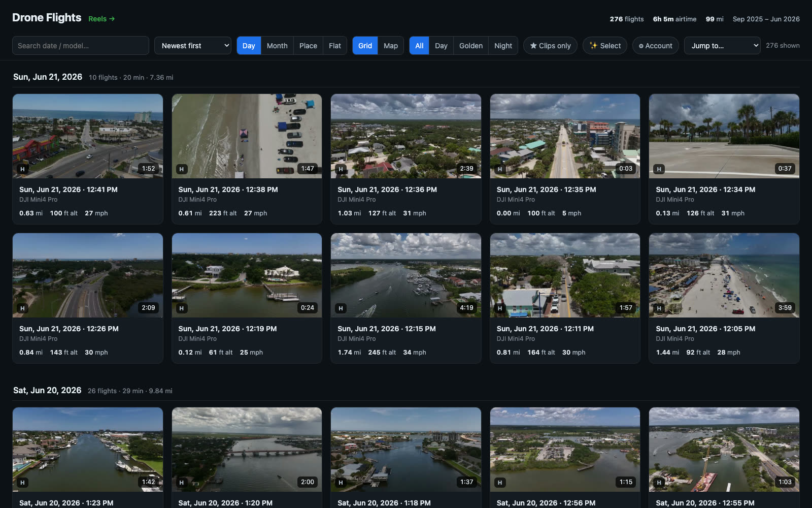Click the H badge on Sat 1:18 PM flight
The width and height of the screenshot is (812, 508).
coord(341,483)
